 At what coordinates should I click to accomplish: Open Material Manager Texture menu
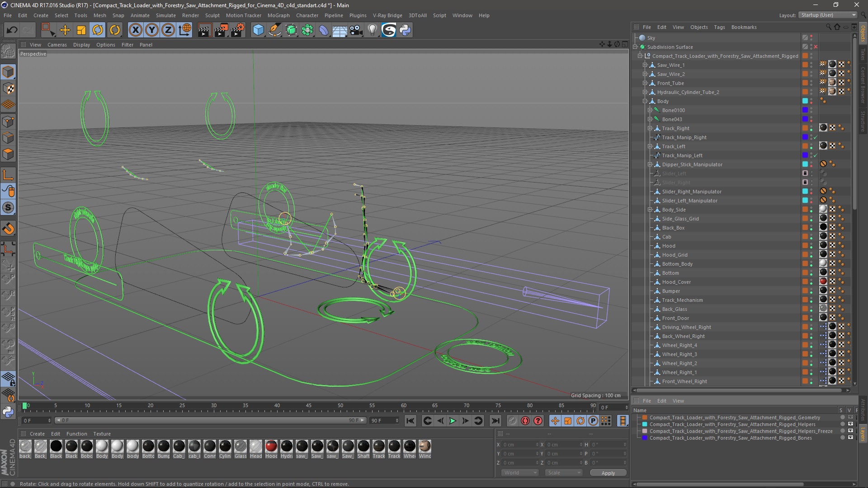102,434
